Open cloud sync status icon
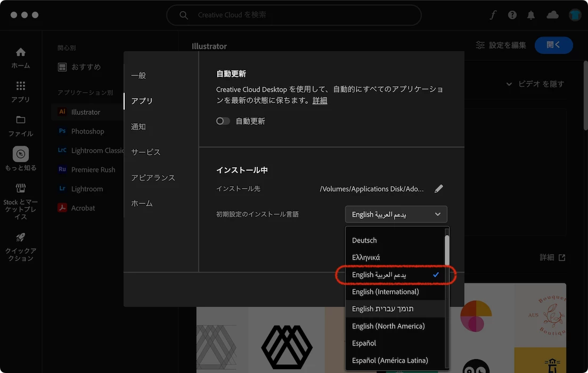The image size is (588, 373). coord(552,15)
